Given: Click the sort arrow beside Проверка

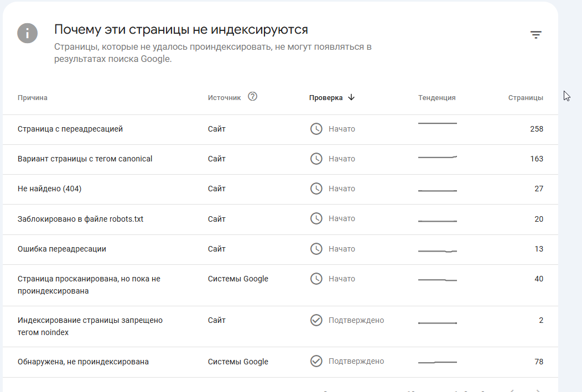Looking at the screenshot, I should tap(351, 97).
